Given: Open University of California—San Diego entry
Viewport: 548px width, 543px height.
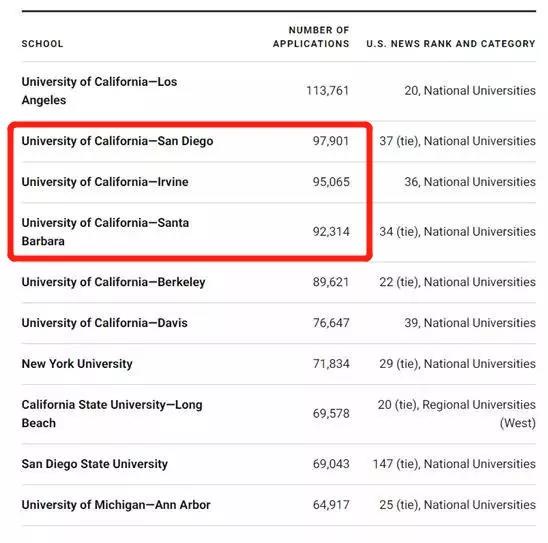Looking at the screenshot, I should 117,141.
